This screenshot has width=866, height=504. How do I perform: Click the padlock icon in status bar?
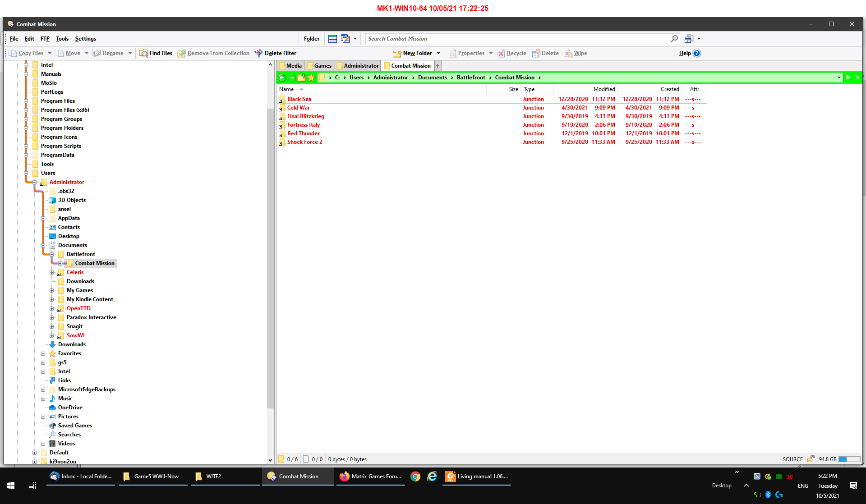[x=811, y=459]
